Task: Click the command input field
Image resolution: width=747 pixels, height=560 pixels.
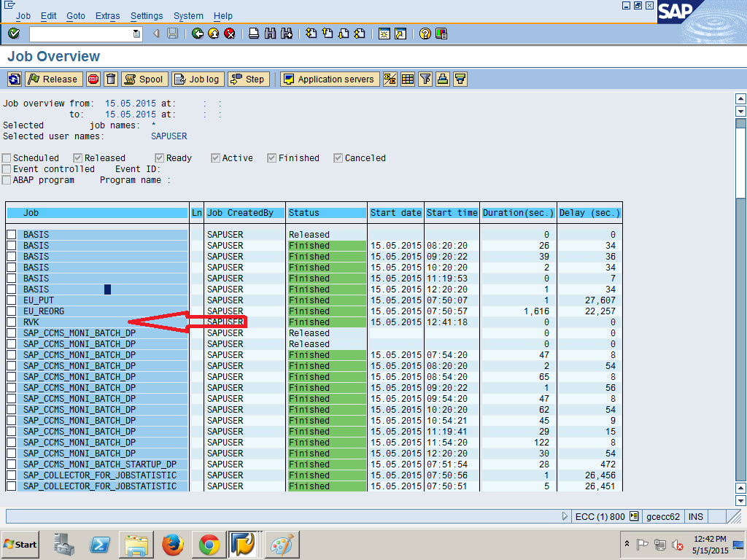Action: point(81,34)
